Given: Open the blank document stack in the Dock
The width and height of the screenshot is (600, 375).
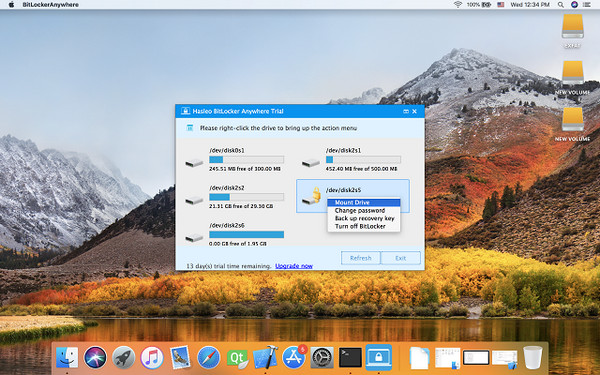Looking at the screenshot, I should tap(419, 358).
